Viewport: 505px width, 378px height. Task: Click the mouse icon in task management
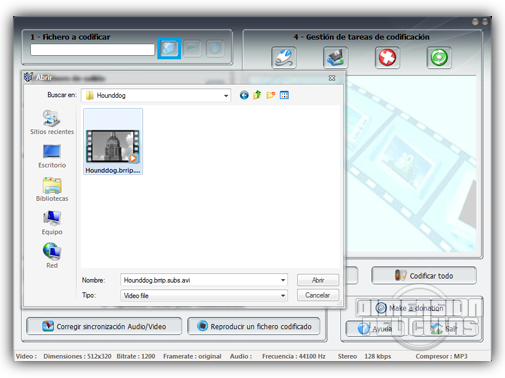[284, 58]
